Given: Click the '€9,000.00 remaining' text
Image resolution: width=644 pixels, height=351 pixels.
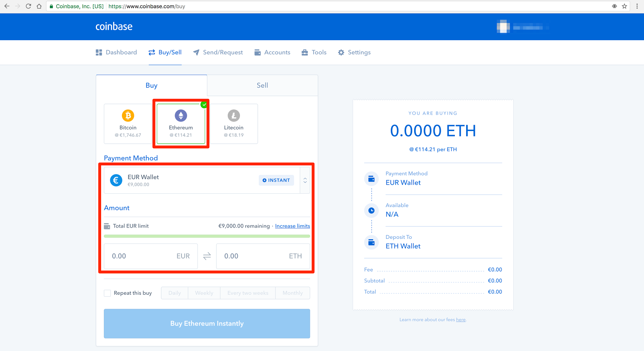Looking at the screenshot, I should pyautogui.click(x=244, y=226).
